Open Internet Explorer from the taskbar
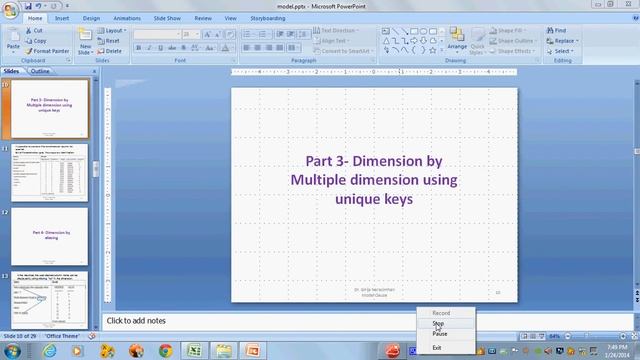The width and height of the screenshot is (640, 360). (49, 351)
